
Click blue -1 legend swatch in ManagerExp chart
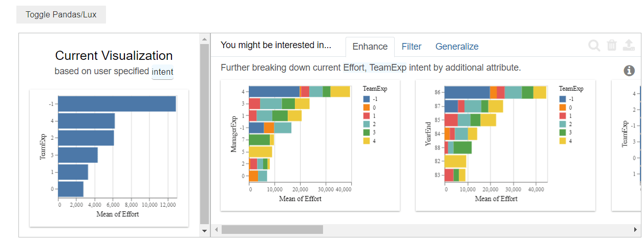click(367, 99)
